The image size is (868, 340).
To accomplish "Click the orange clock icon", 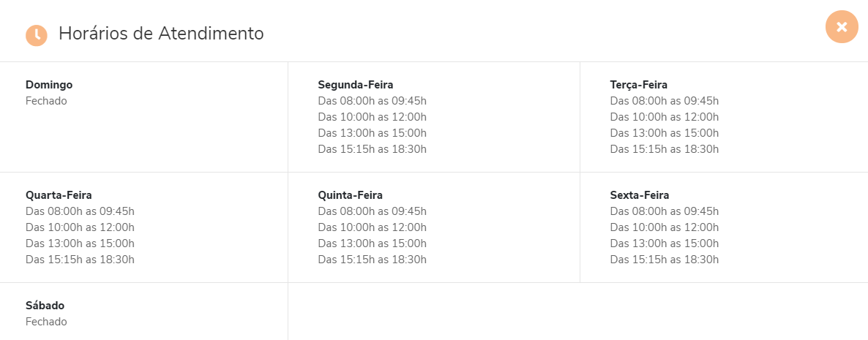I will 37,35.
